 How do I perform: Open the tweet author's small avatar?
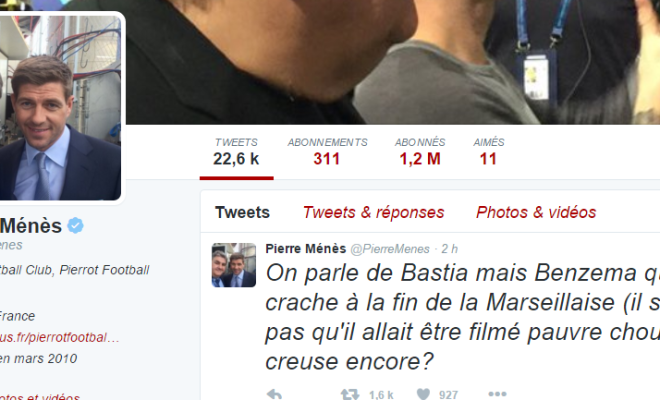(234, 265)
